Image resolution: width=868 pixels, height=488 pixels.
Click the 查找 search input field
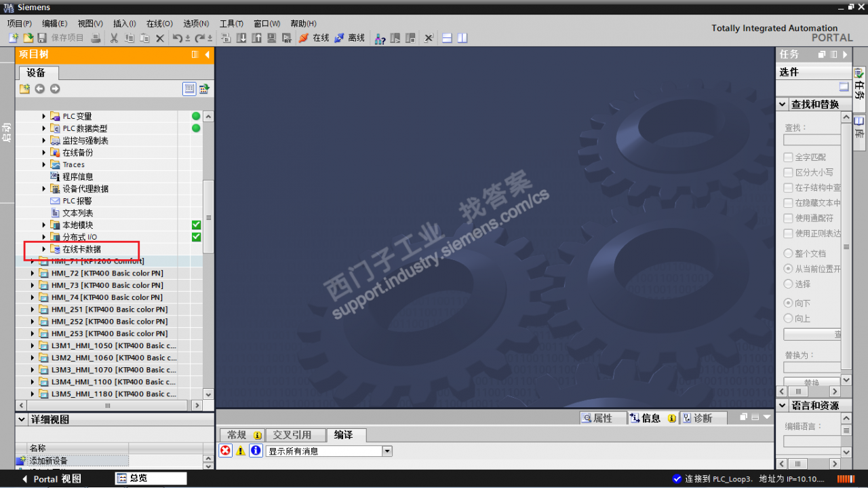click(812, 140)
